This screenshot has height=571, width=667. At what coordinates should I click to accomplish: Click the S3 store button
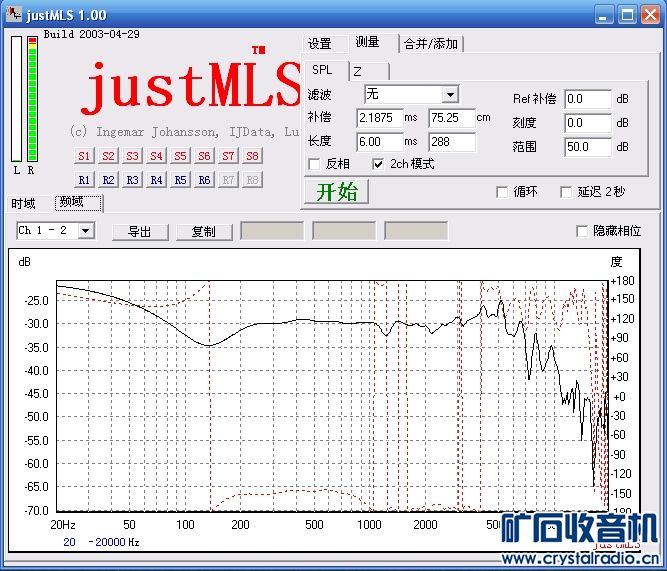coord(132,156)
